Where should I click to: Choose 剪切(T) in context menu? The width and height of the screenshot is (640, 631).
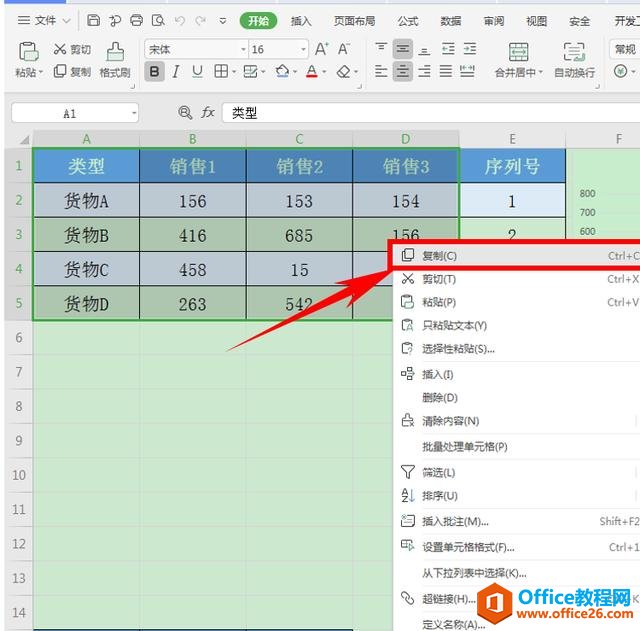[518, 279]
